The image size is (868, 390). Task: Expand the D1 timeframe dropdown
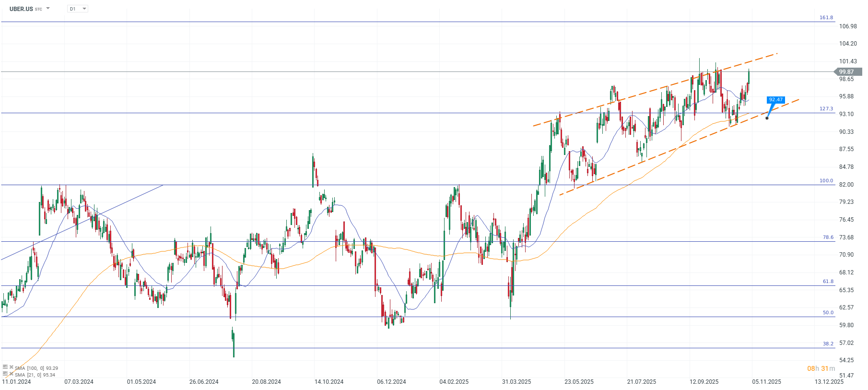pos(84,9)
